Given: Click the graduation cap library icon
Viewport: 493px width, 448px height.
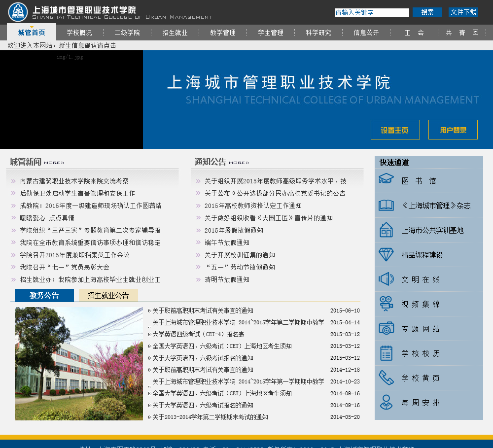Looking at the screenshot, I should coord(386,180).
